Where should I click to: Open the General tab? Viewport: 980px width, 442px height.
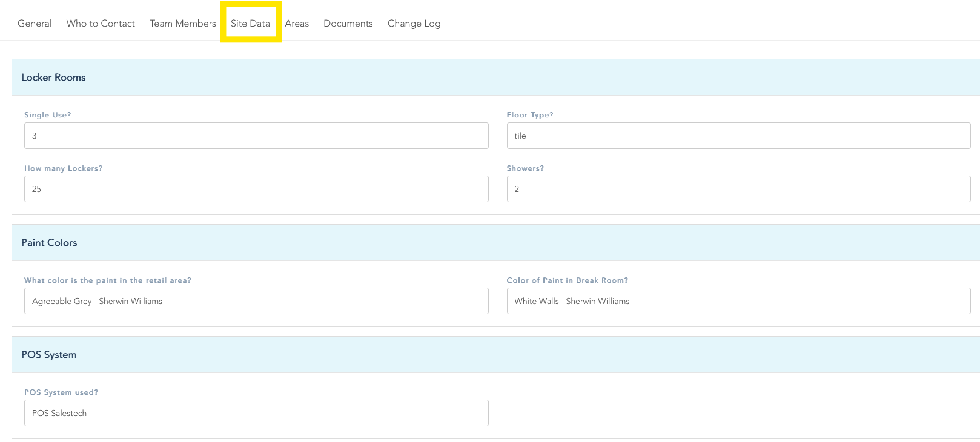[35, 24]
